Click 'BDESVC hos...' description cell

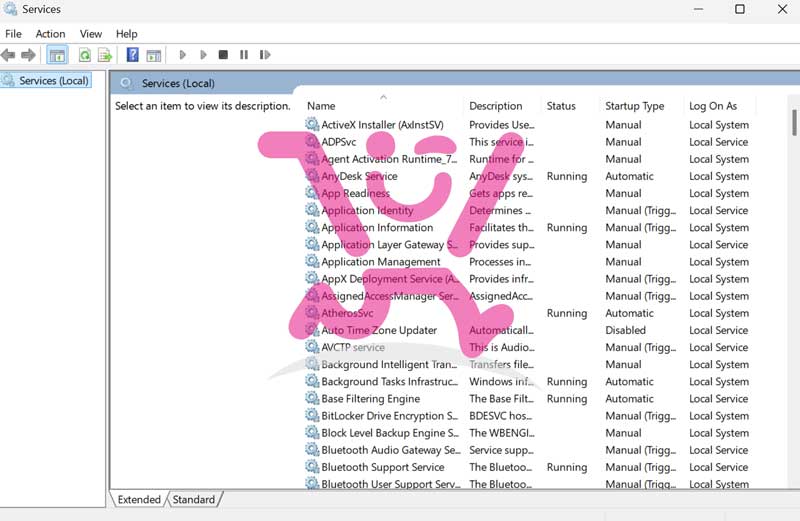pyautogui.click(x=501, y=416)
